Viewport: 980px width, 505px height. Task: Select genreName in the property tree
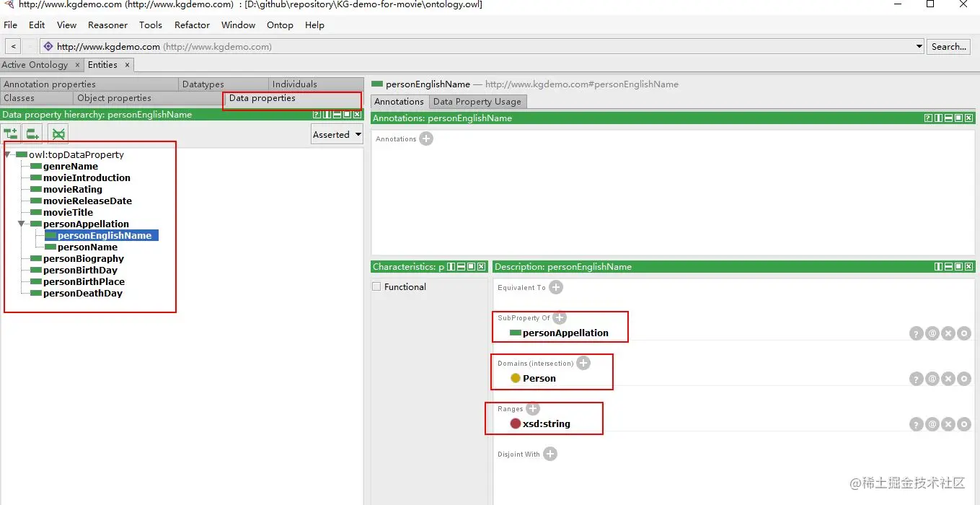[71, 166]
